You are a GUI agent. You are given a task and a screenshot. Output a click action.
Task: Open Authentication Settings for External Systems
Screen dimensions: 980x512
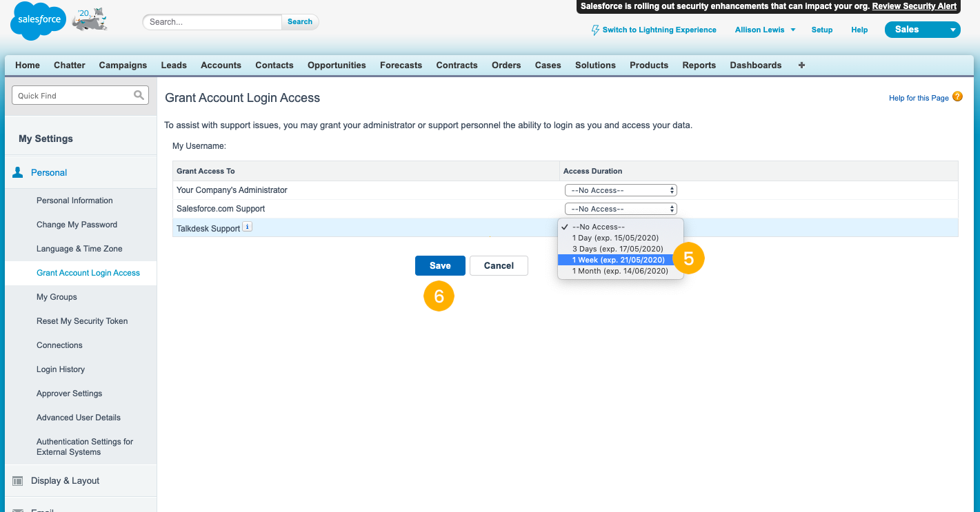[85, 447]
